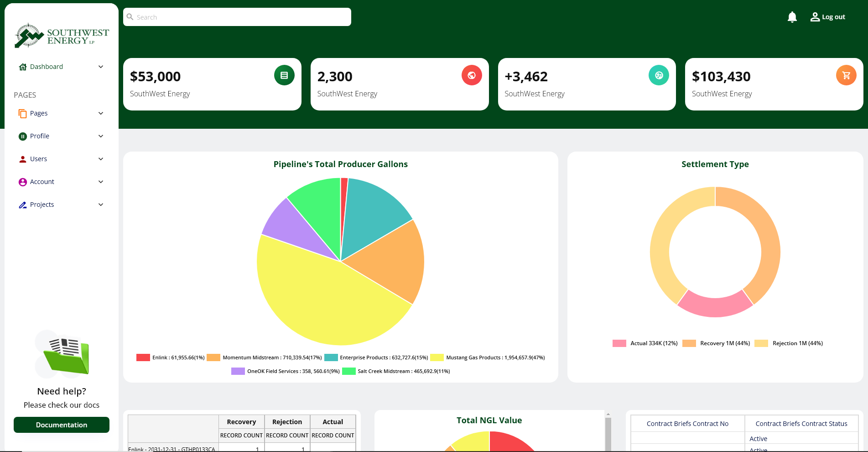
Task: Toggle the OneOK Field Services legend swatch
Action: (238, 371)
